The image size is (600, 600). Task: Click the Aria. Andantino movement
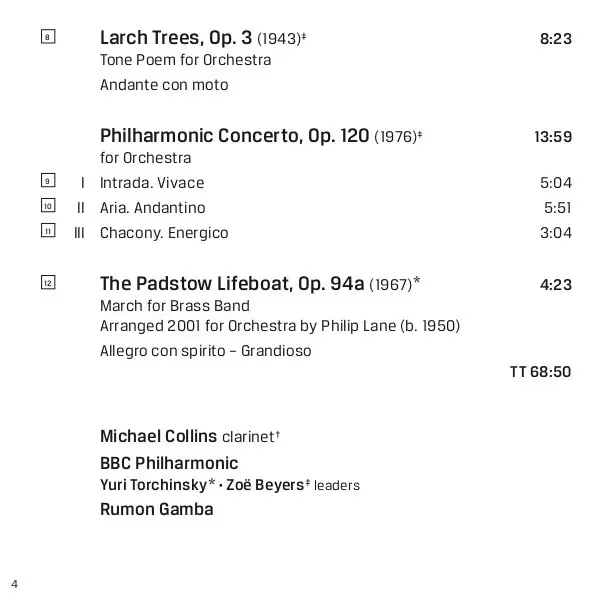pos(153,208)
